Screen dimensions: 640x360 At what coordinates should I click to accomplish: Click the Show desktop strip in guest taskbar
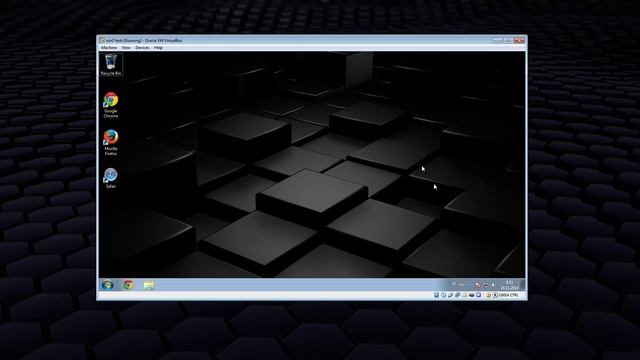(x=523, y=284)
